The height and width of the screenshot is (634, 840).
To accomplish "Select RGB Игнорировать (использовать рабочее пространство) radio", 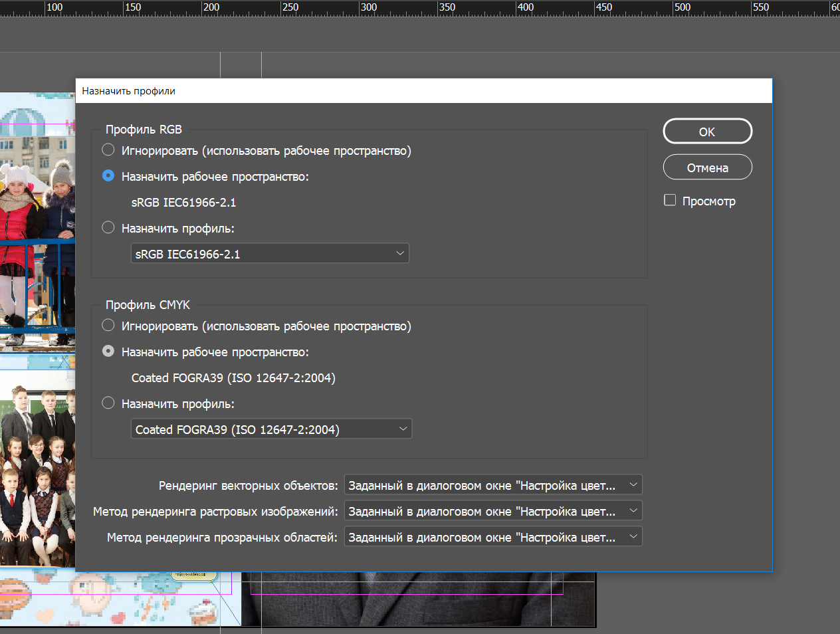I will (108, 150).
